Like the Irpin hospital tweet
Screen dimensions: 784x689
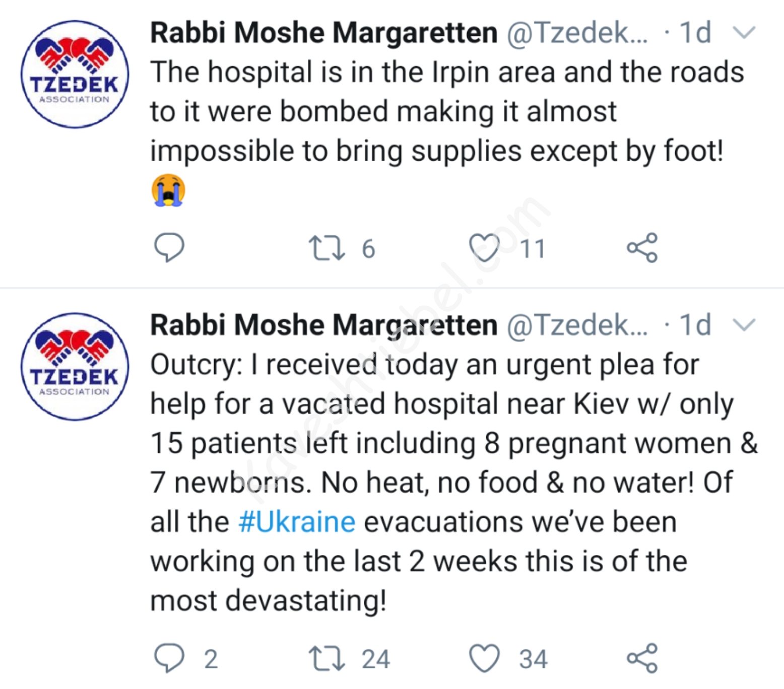[x=484, y=248]
